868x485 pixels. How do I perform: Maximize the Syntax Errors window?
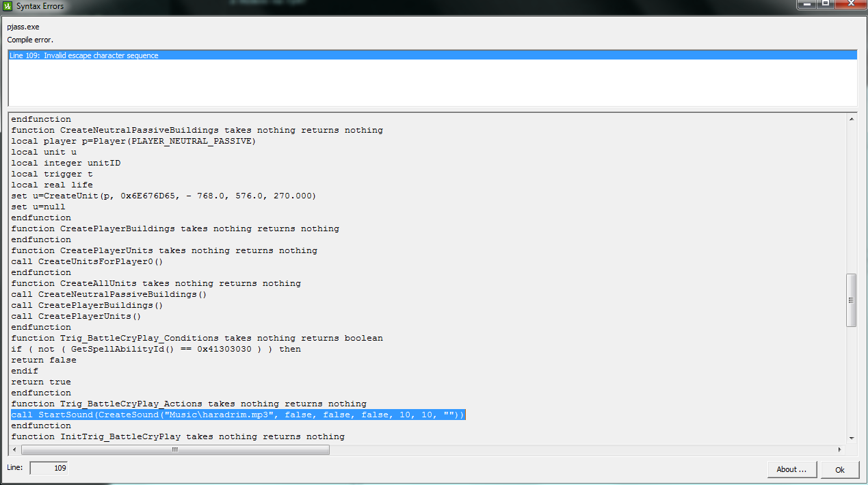826,4
